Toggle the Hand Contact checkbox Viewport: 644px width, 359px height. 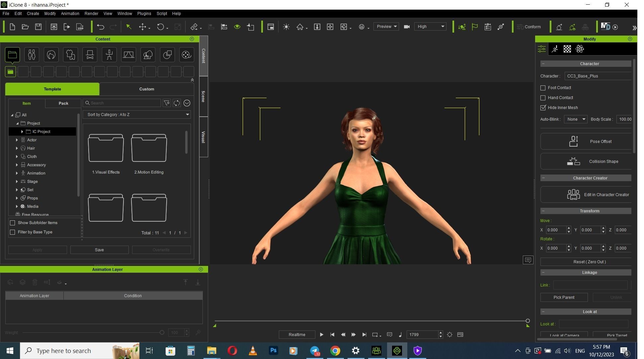(543, 98)
